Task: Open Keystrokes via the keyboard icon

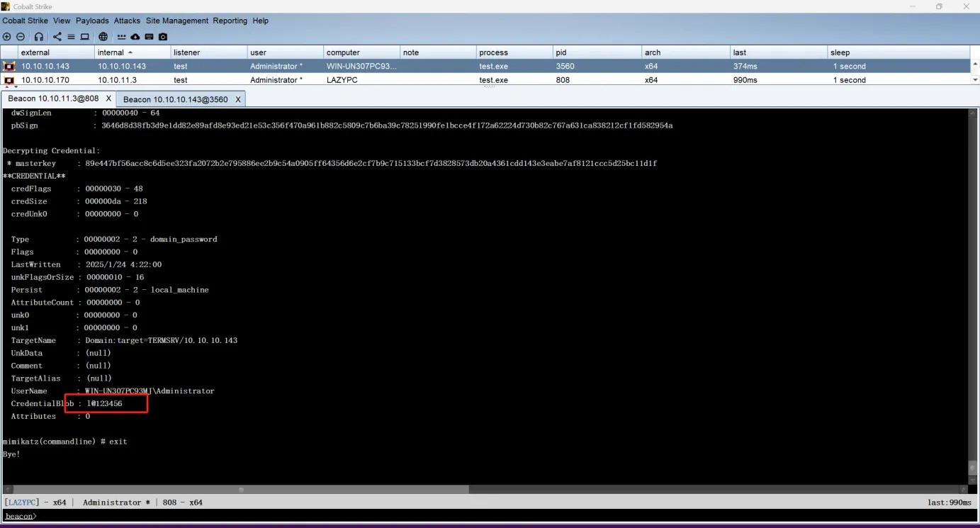Action: (150, 37)
